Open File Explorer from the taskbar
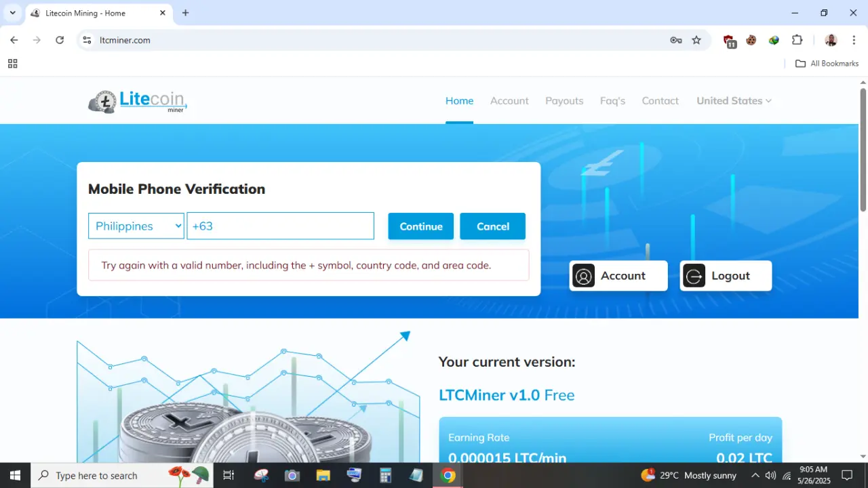The height and width of the screenshot is (488, 868). 323,475
